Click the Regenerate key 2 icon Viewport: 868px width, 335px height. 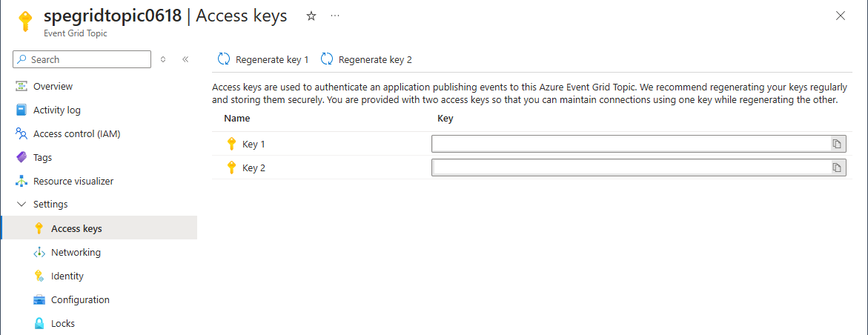(327, 59)
